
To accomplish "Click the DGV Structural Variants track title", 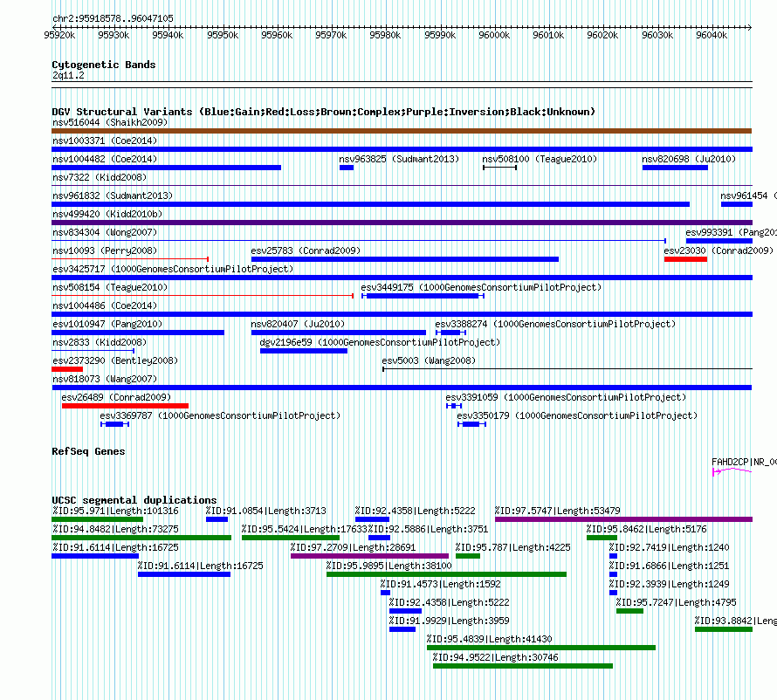I will [x=324, y=112].
